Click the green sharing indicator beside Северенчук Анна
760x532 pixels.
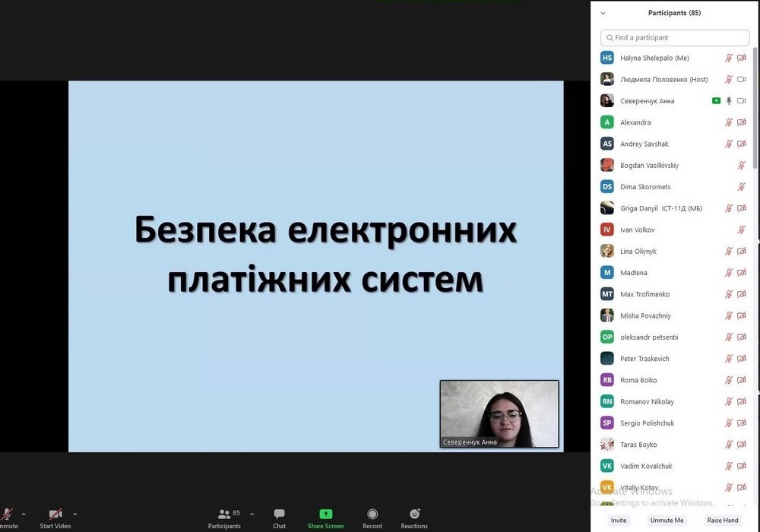point(716,101)
